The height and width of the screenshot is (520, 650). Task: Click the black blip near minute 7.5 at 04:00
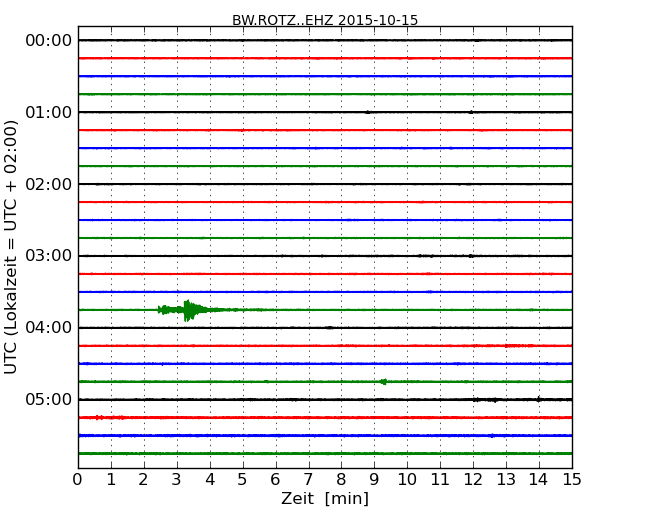[330, 328]
